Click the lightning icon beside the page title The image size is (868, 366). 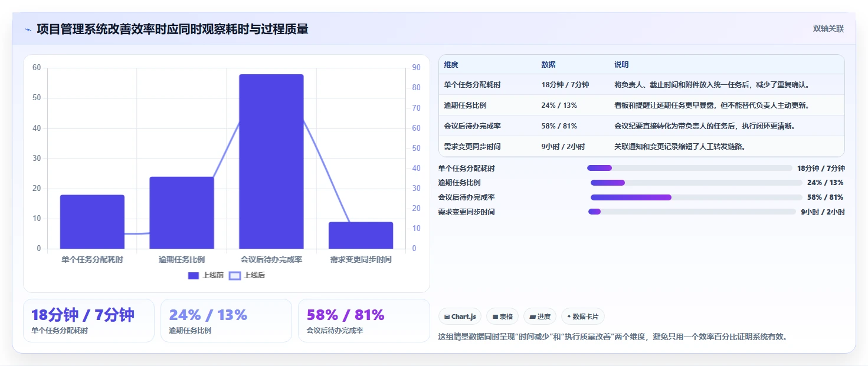[28, 29]
